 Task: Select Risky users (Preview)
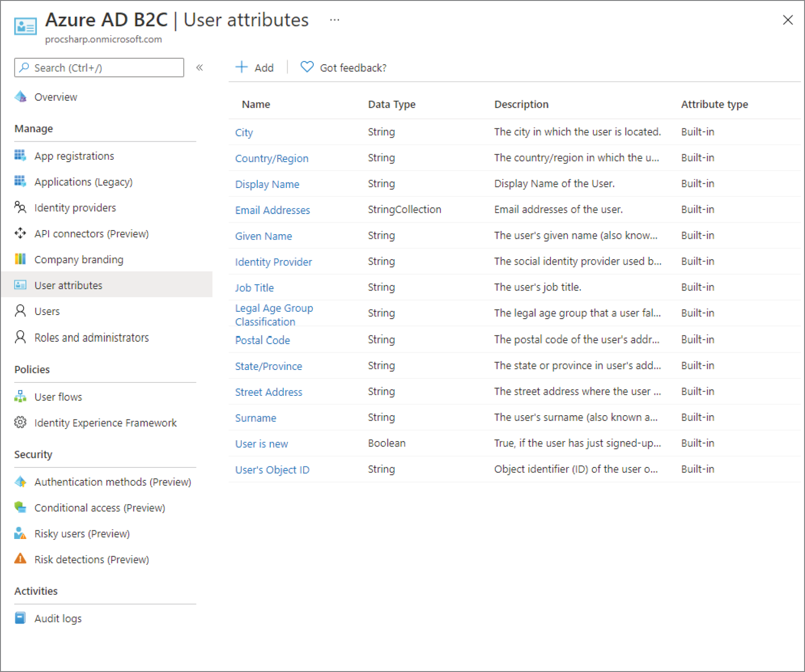point(82,533)
